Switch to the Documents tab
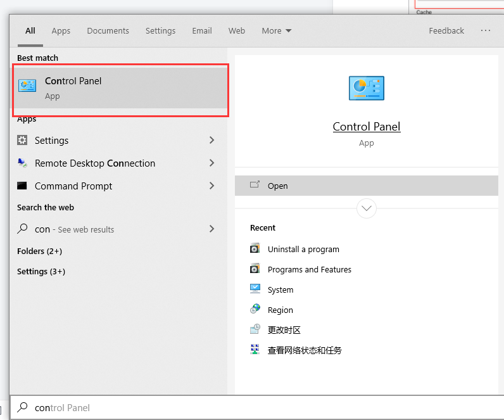The height and width of the screenshot is (420, 504). [x=108, y=31]
